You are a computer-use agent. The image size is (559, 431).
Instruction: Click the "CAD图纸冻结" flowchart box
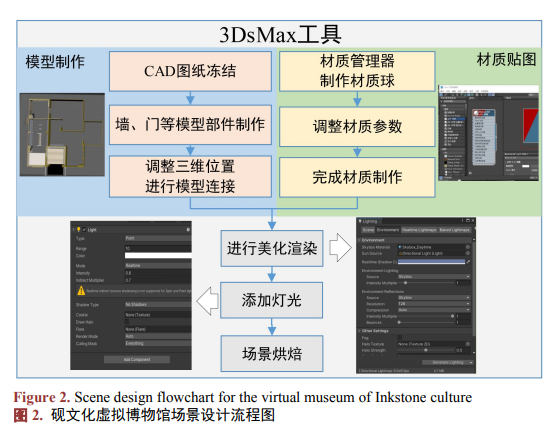190,71
